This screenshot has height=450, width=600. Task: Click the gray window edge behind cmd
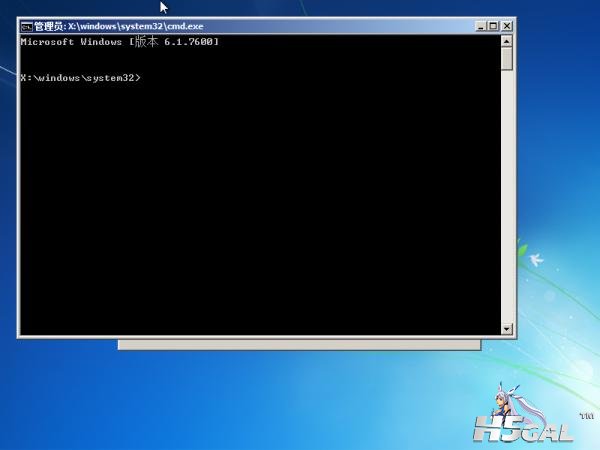coord(299,345)
